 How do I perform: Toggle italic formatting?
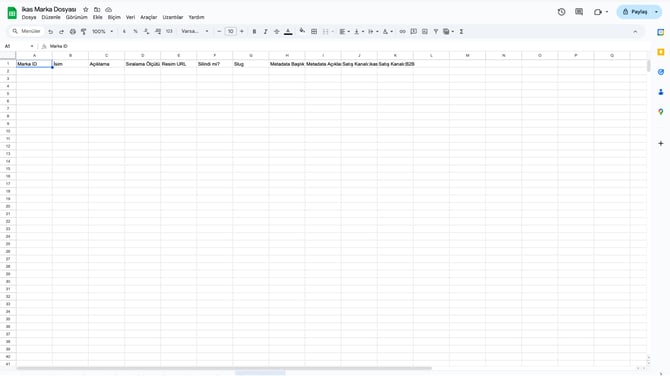(x=265, y=32)
